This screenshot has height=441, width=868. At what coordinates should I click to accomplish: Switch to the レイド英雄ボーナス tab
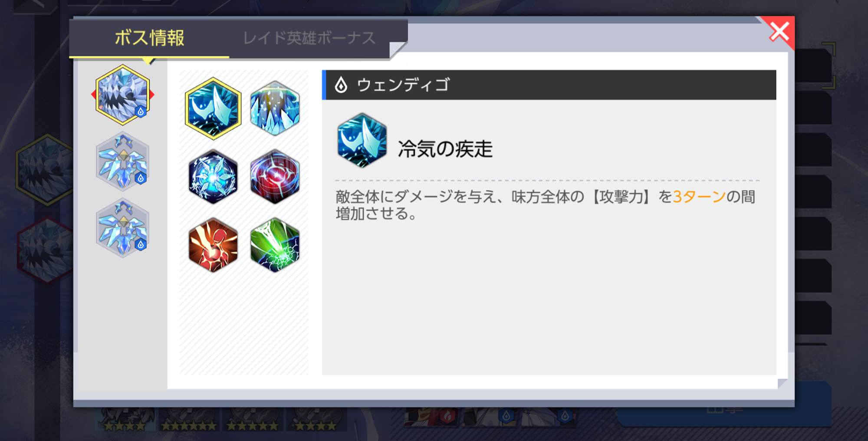pyautogui.click(x=309, y=38)
